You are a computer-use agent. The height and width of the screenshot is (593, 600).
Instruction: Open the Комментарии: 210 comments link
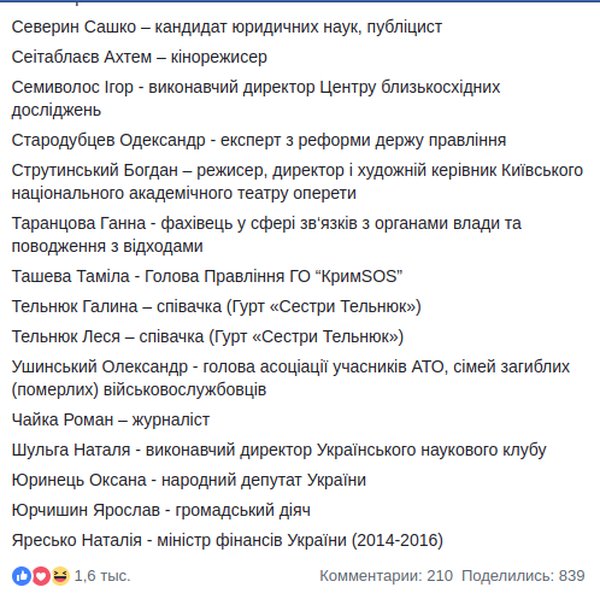tap(386, 576)
